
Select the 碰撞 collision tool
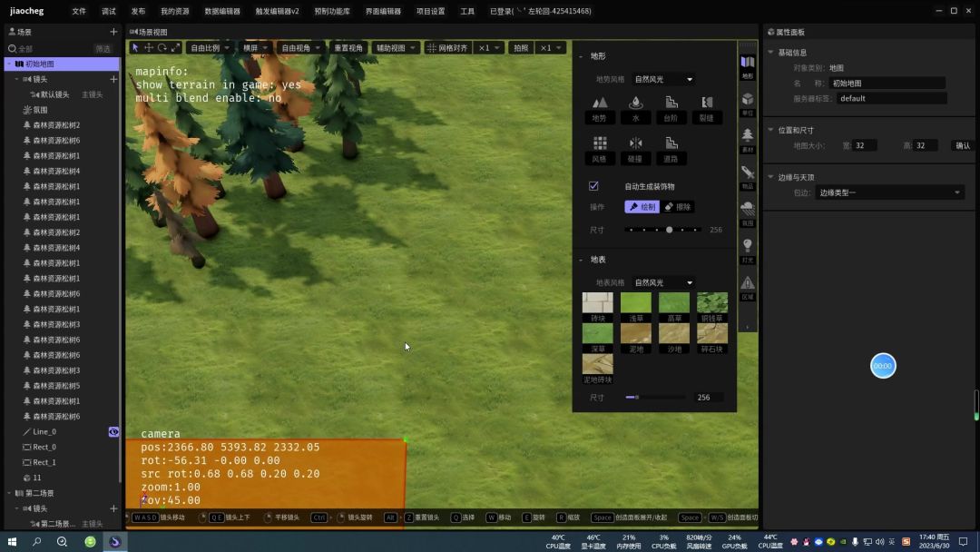click(635, 150)
